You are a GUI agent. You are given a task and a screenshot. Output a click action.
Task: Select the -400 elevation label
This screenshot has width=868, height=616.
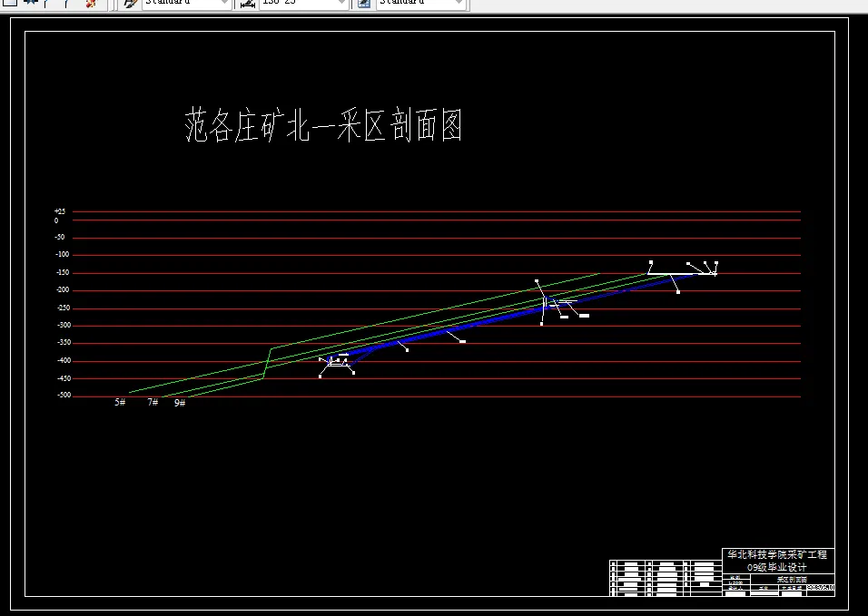coord(64,360)
